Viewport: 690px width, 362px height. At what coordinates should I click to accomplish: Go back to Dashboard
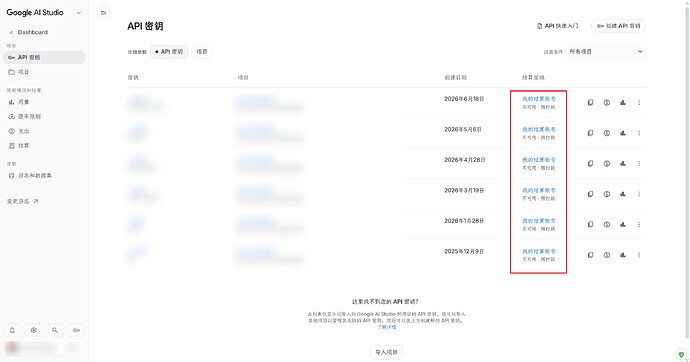[29, 32]
